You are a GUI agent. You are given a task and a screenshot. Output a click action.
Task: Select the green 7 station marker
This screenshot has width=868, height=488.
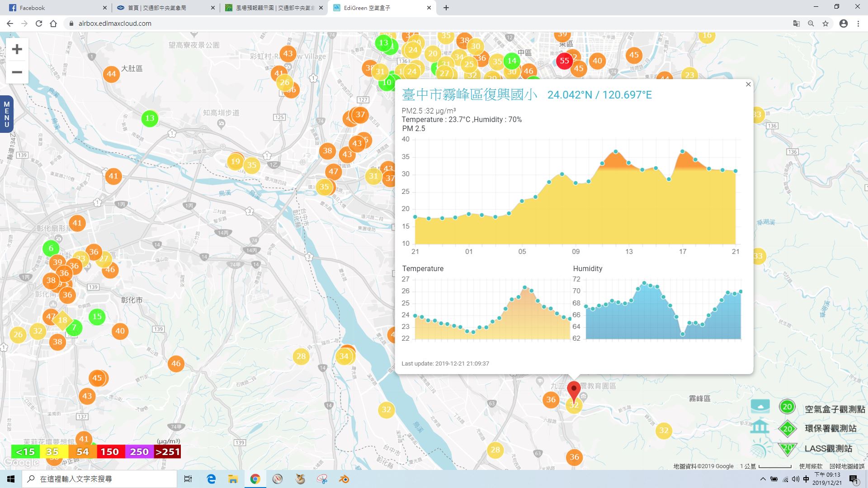pyautogui.click(x=74, y=328)
